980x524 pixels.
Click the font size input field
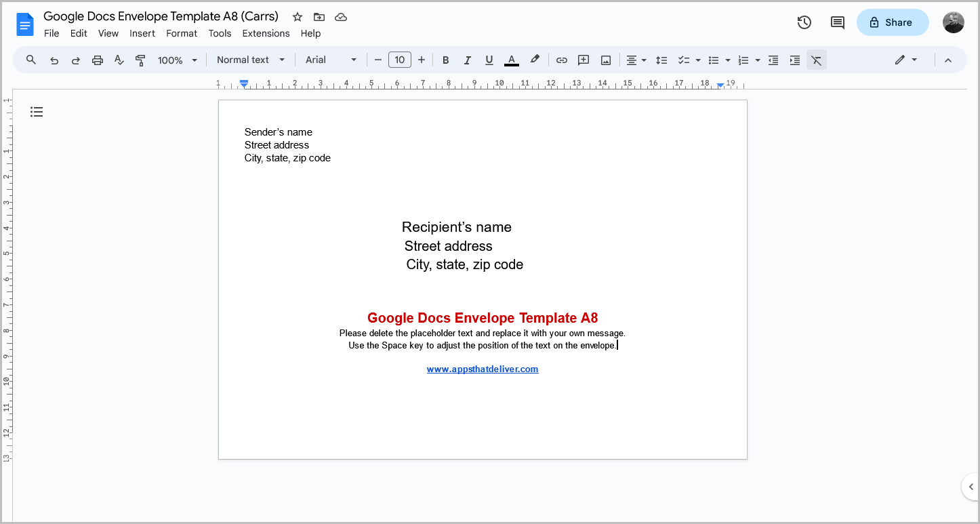click(x=399, y=60)
